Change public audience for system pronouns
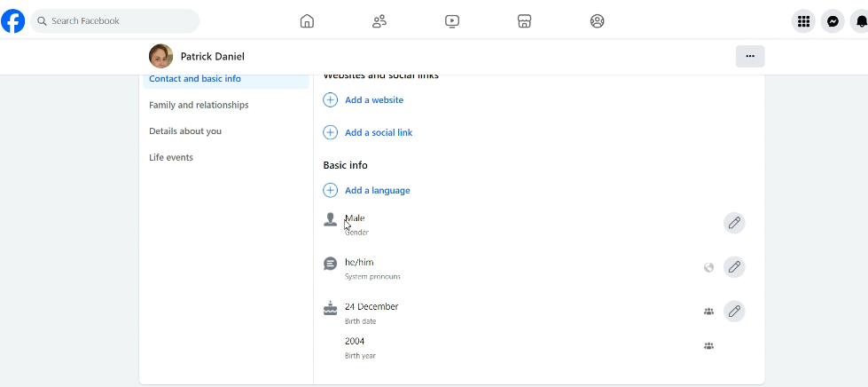Viewport: 868px width, 387px height. pos(708,267)
